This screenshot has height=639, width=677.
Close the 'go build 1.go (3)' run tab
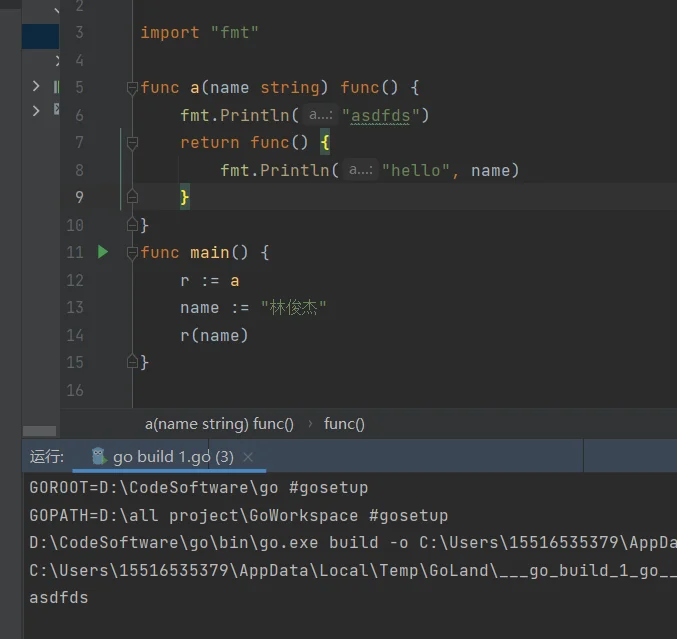(248, 457)
